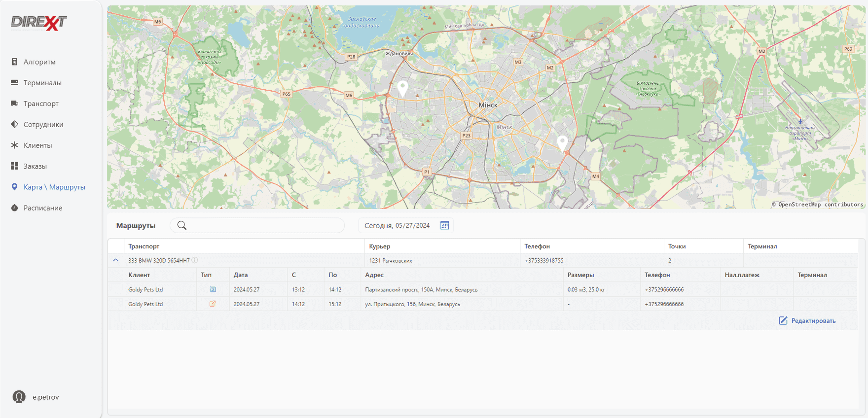Open the calendar date picker icon

tap(444, 225)
